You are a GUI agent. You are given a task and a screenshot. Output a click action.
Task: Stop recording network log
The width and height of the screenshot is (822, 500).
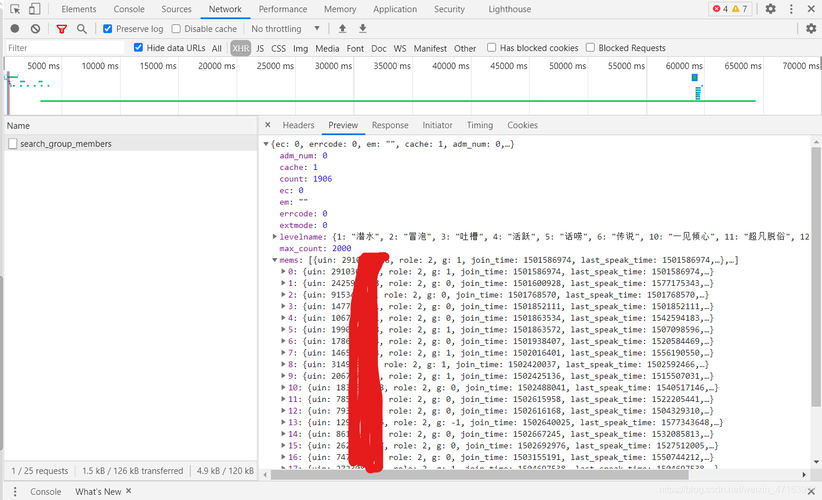(15, 29)
